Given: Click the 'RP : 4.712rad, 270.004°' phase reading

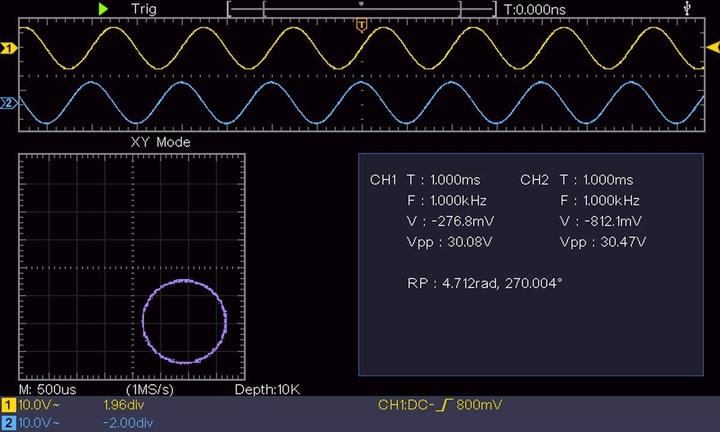Looking at the screenshot, I should point(484,283).
